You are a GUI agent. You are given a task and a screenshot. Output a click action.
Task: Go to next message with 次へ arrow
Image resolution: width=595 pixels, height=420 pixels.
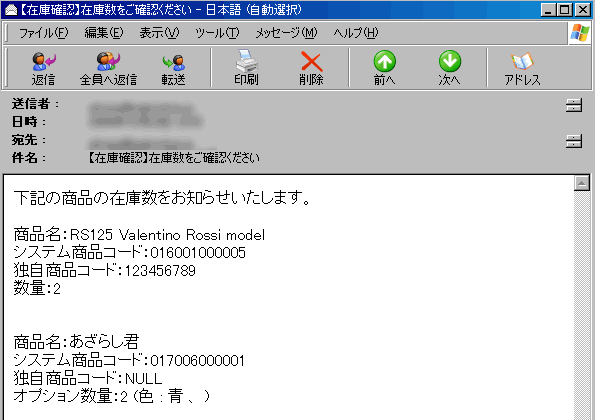(x=450, y=68)
